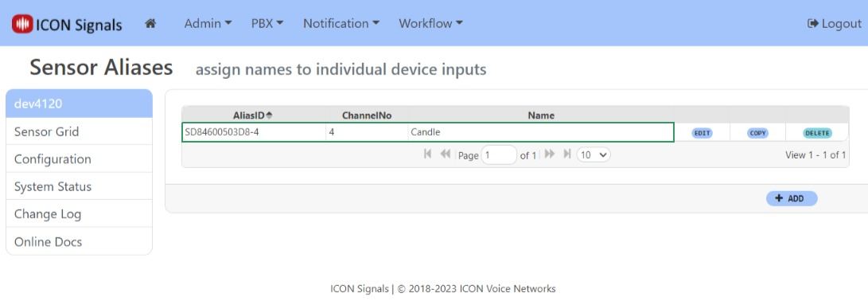The image size is (868, 305).
Task: Expand the Workflow menu
Action: pos(430,23)
